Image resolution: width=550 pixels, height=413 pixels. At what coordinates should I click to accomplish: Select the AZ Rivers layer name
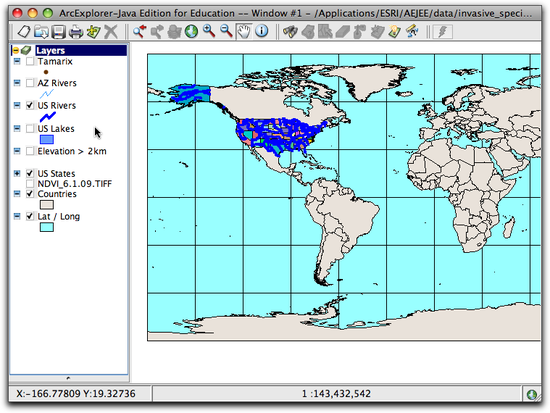57,83
